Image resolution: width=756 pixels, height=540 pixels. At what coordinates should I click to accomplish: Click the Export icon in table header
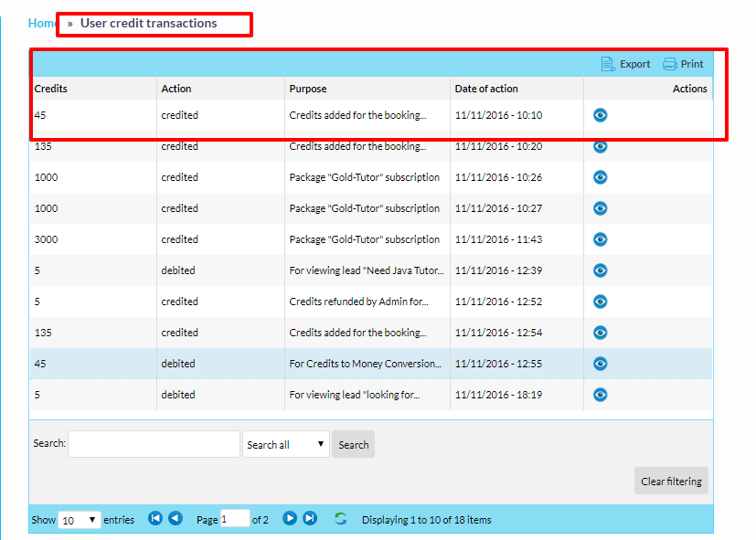(609, 64)
